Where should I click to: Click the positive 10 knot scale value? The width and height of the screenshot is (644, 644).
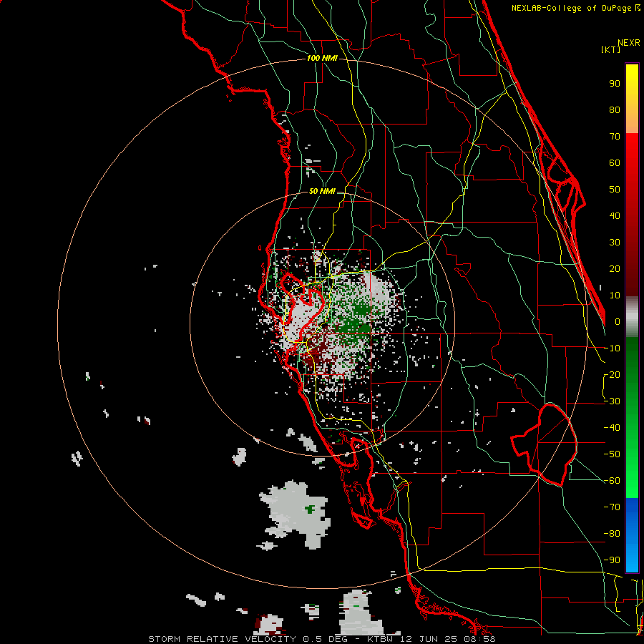tap(615, 296)
